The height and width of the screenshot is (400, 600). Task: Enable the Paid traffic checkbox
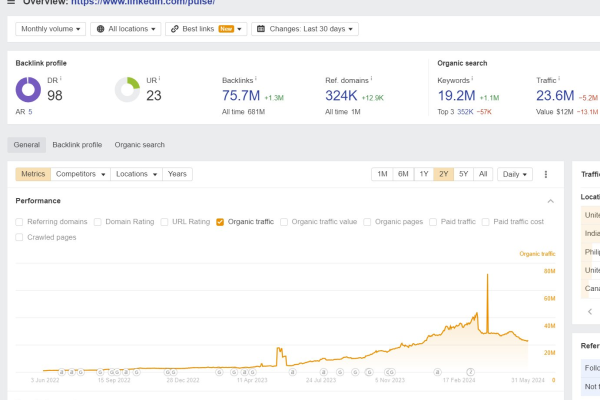[433, 222]
